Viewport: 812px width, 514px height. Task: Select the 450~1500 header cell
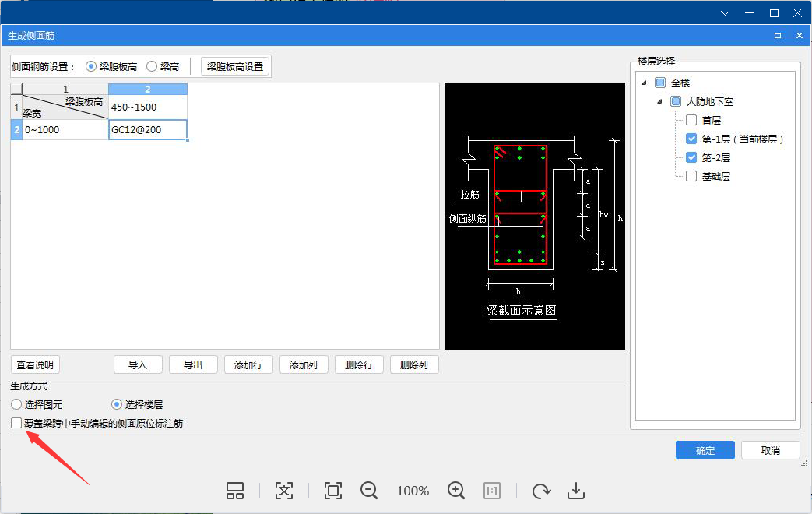pyautogui.click(x=148, y=107)
